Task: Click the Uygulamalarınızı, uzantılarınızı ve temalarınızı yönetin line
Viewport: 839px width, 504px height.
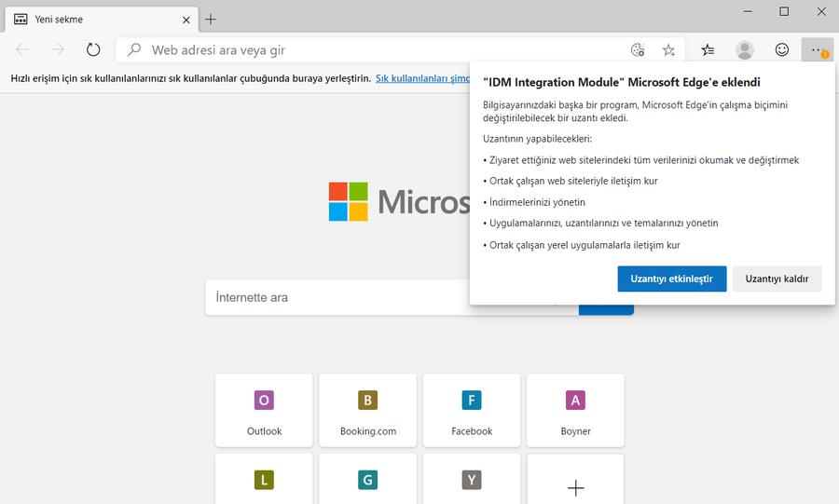Action: (603, 223)
